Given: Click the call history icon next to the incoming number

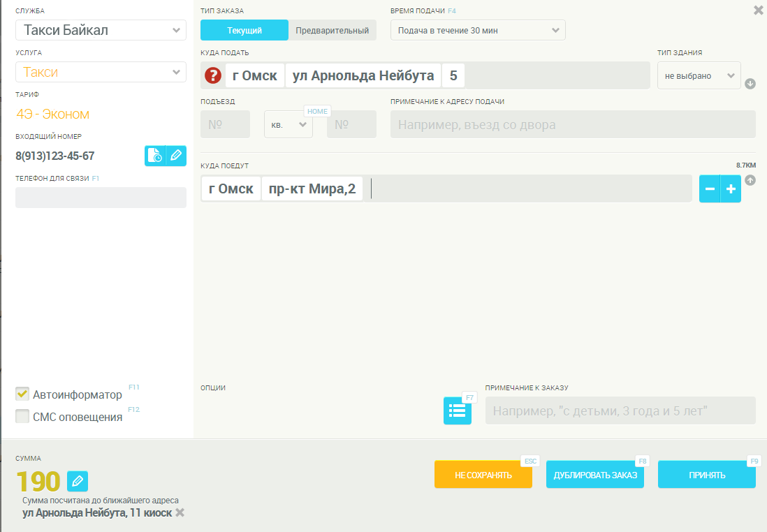Looking at the screenshot, I should [x=155, y=156].
